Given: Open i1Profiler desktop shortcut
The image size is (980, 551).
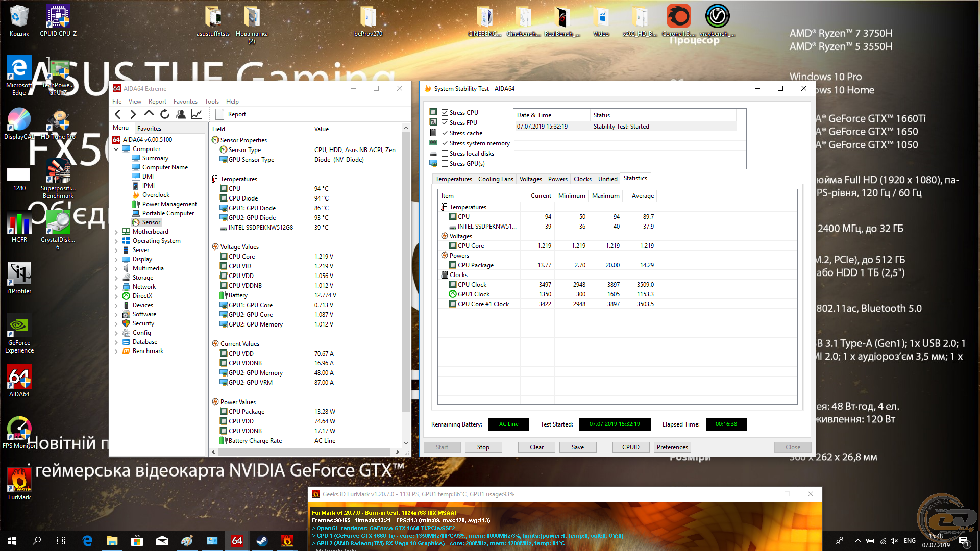Looking at the screenshot, I should click(19, 278).
